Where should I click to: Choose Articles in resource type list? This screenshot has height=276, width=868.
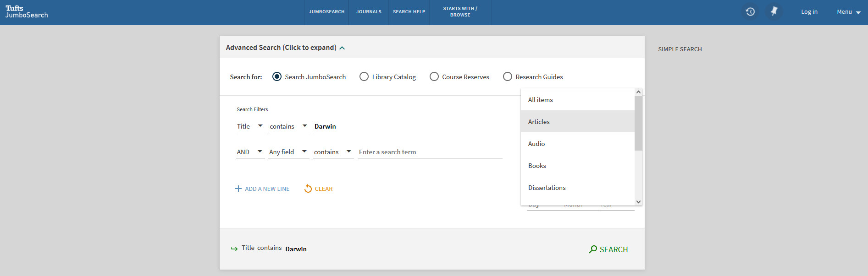pyautogui.click(x=578, y=122)
